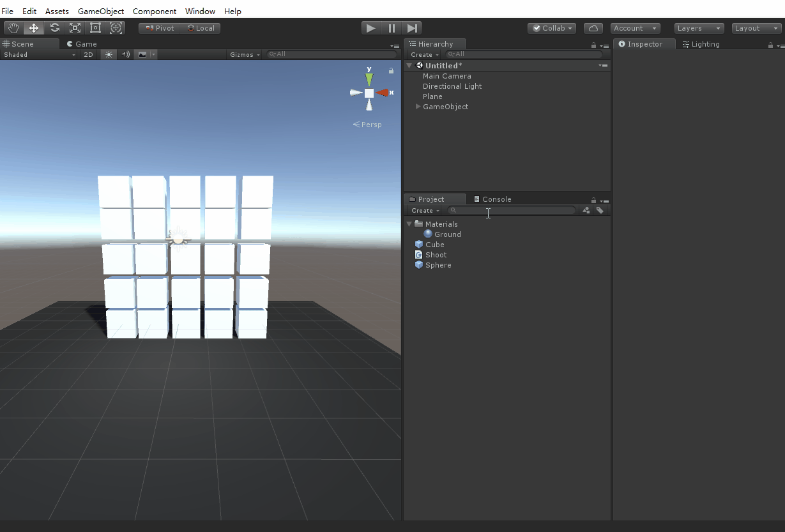785x532 pixels.
Task: Start Play mode
Action: [x=370, y=28]
